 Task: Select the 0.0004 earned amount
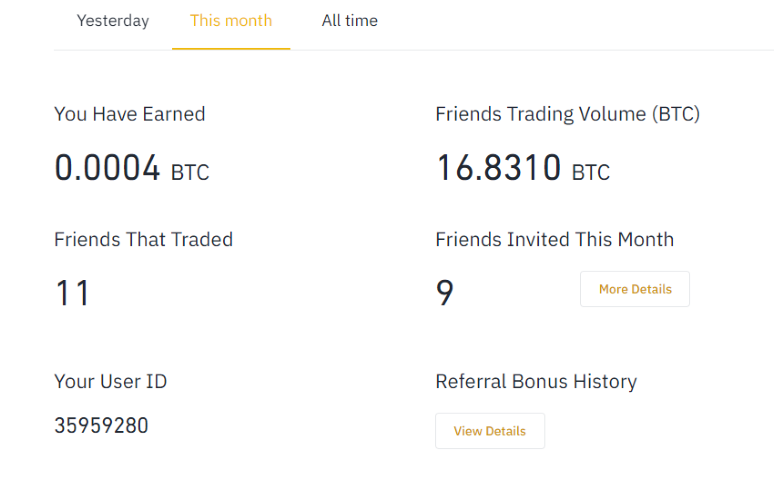107,168
